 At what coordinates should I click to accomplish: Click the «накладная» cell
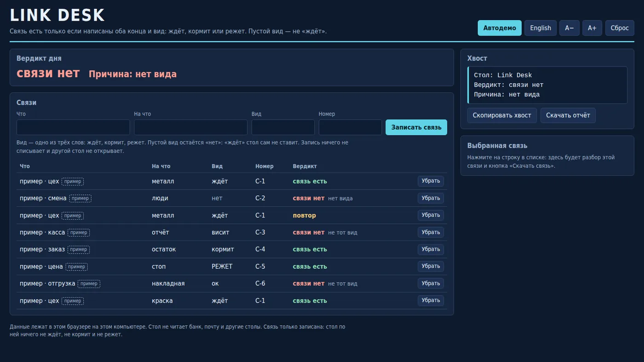point(168,283)
